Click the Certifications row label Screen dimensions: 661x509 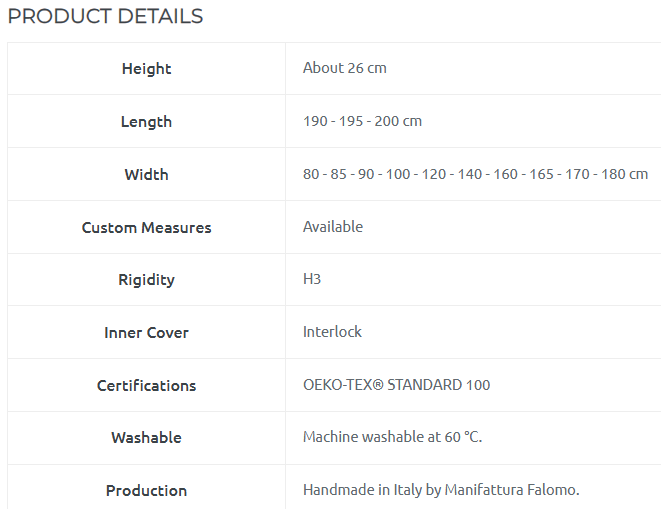[x=146, y=386]
